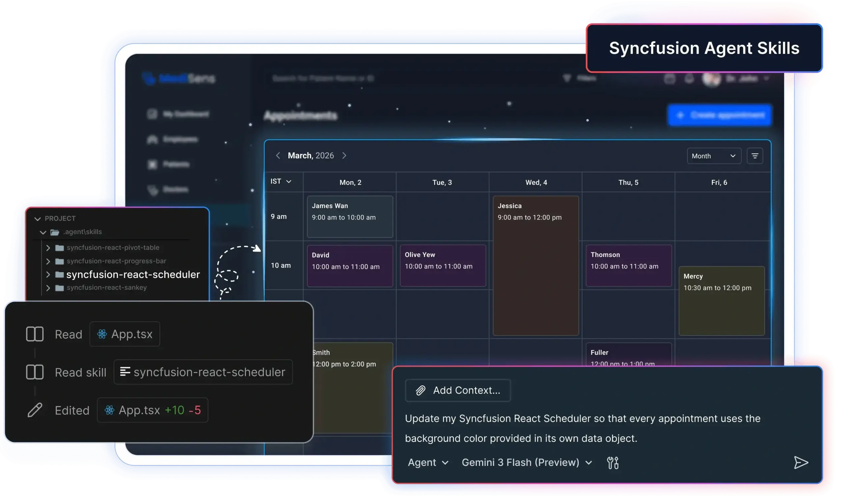The width and height of the screenshot is (843, 504).
Task: Click the "Syncfusion Agent Skills" title banner
Action: pyautogui.click(x=704, y=48)
